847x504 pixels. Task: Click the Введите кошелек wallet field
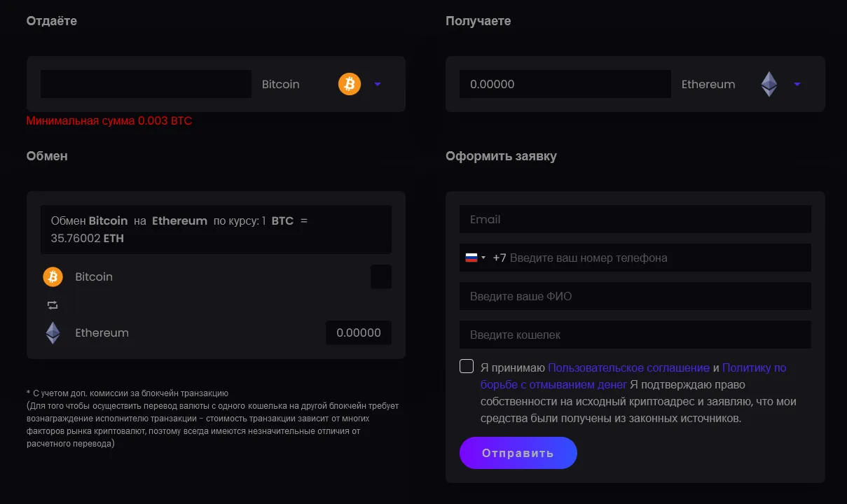635,335
